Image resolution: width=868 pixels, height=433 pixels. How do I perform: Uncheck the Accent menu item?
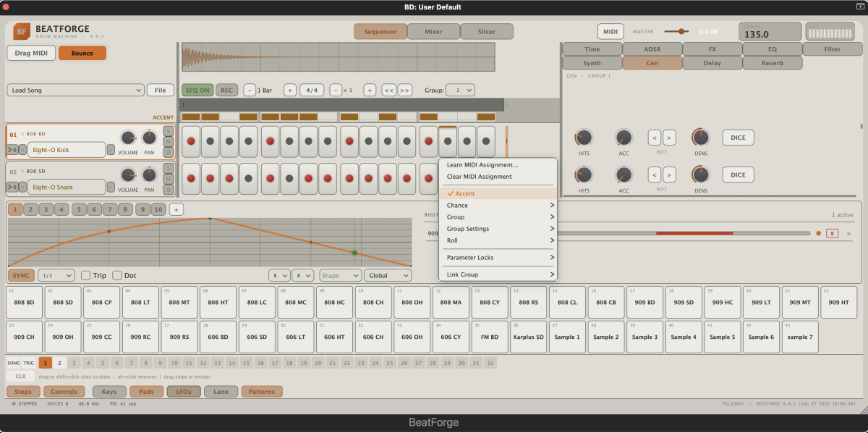[498, 194]
